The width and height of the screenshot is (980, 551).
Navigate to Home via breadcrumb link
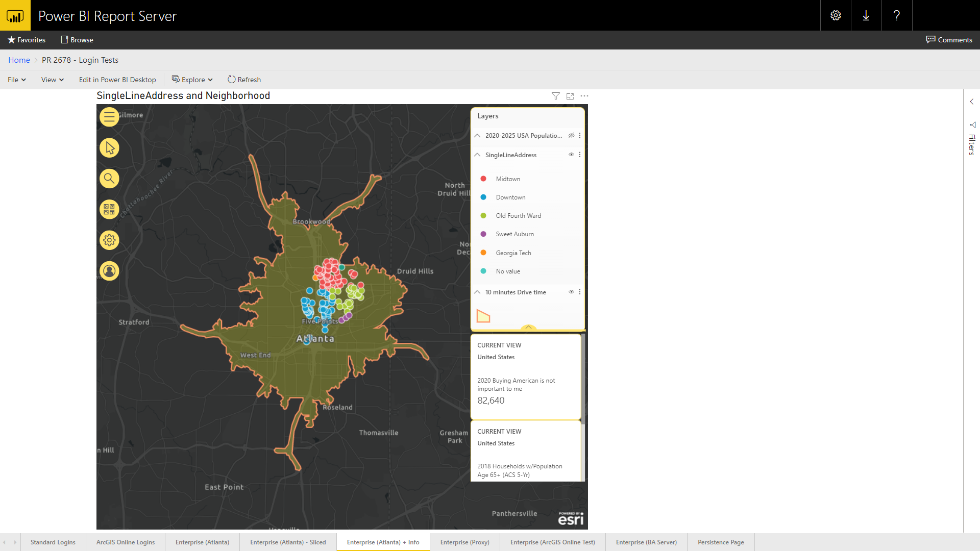click(19, 60)
